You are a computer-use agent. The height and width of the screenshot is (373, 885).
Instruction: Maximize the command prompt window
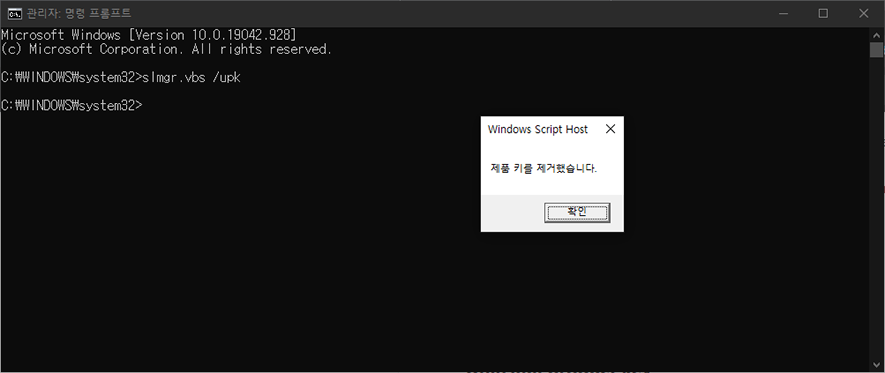pos(823,14)
